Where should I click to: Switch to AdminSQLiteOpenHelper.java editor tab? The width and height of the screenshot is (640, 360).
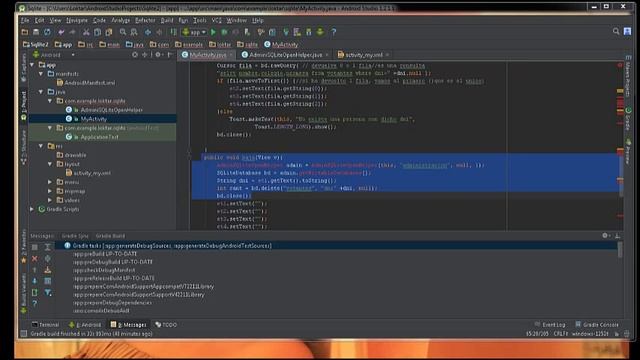pos(286,55)
